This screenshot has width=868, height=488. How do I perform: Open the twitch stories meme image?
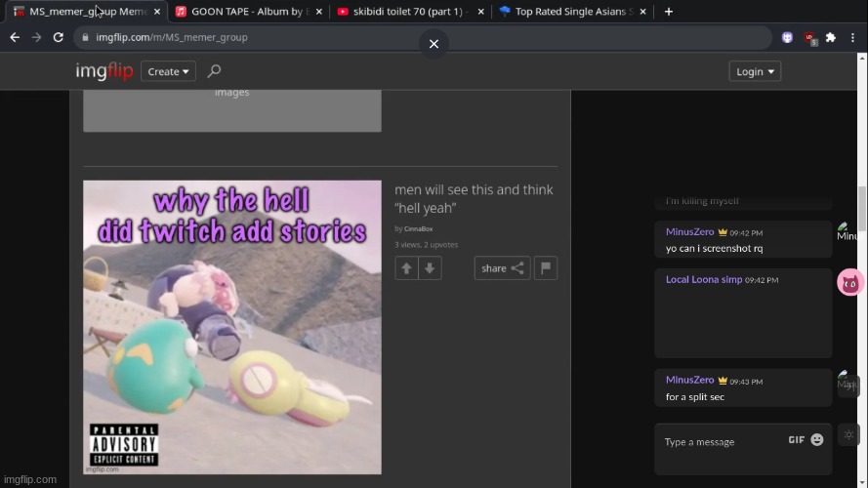pos(232,327)
